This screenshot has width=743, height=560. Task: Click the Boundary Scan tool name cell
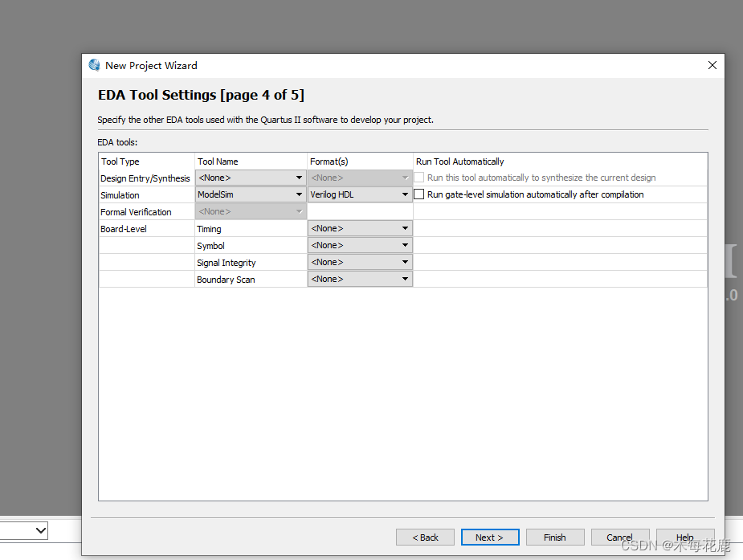pyautogui.click(x=251, y=280)
